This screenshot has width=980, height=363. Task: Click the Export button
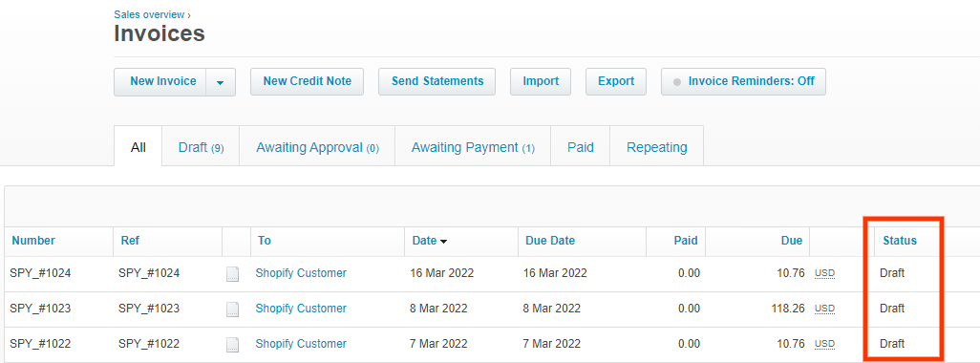(616, 82)
